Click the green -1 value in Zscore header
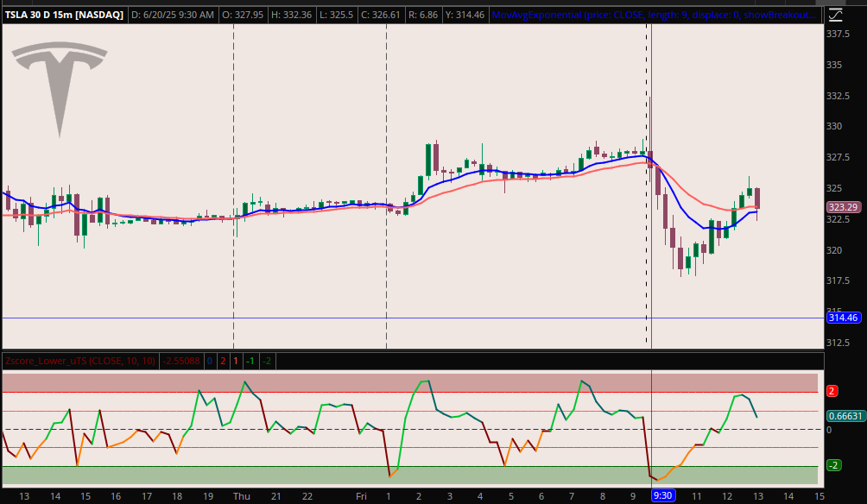This screenshot has height=504, width=867. coord(250,361)
